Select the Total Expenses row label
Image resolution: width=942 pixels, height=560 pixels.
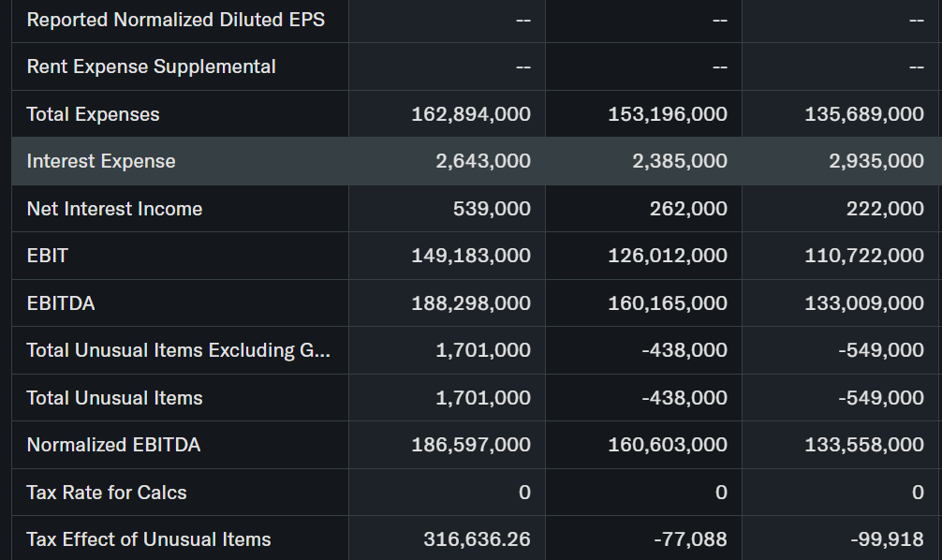click(93, 114)
